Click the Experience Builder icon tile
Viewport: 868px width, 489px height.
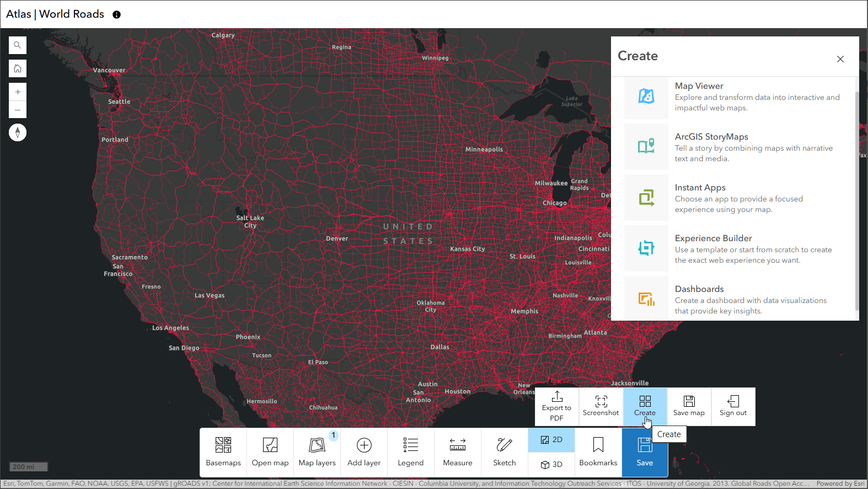tap(646, 248)
